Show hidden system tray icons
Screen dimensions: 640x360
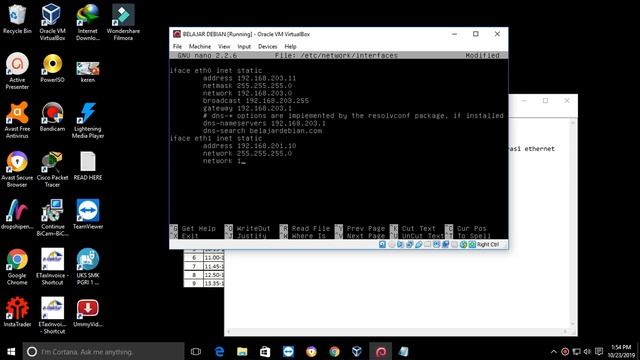coord(553,351)
